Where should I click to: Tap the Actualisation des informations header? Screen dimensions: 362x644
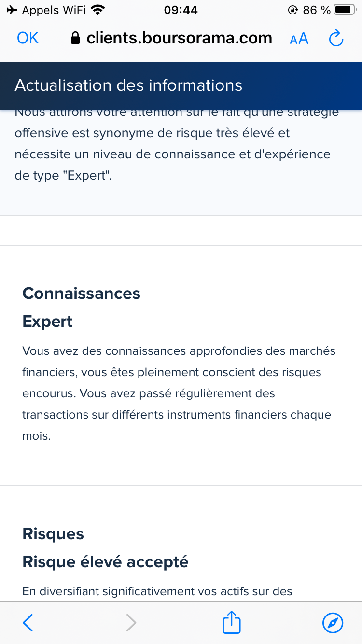[128, 85]
